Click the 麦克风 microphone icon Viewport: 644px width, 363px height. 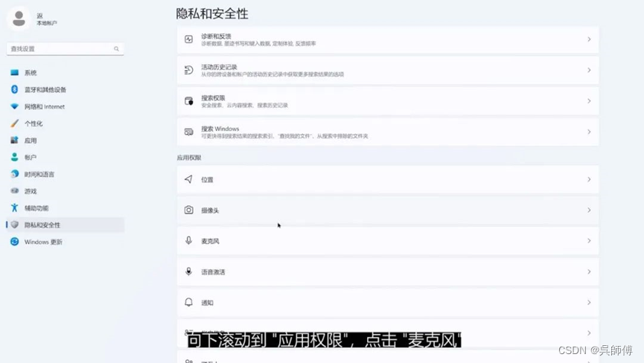[x=188, y=241]
